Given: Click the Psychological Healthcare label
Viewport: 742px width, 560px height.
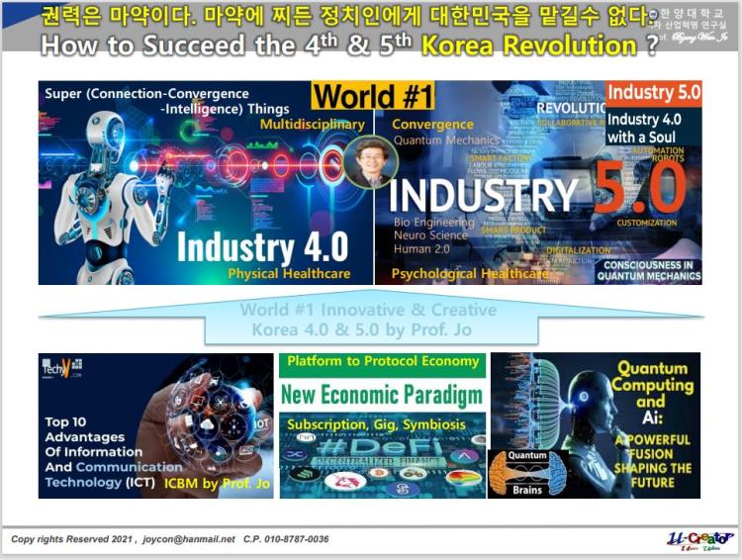Looking at the screenshot, I should click(469, 274).
